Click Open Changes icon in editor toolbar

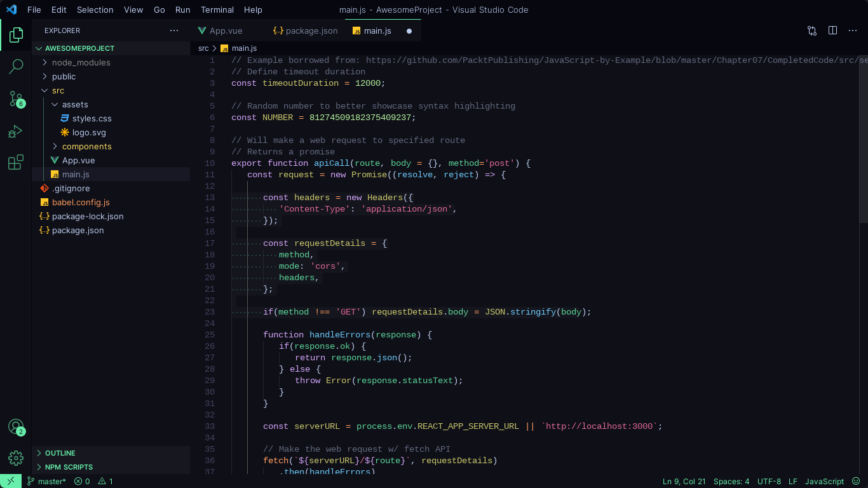812,30
